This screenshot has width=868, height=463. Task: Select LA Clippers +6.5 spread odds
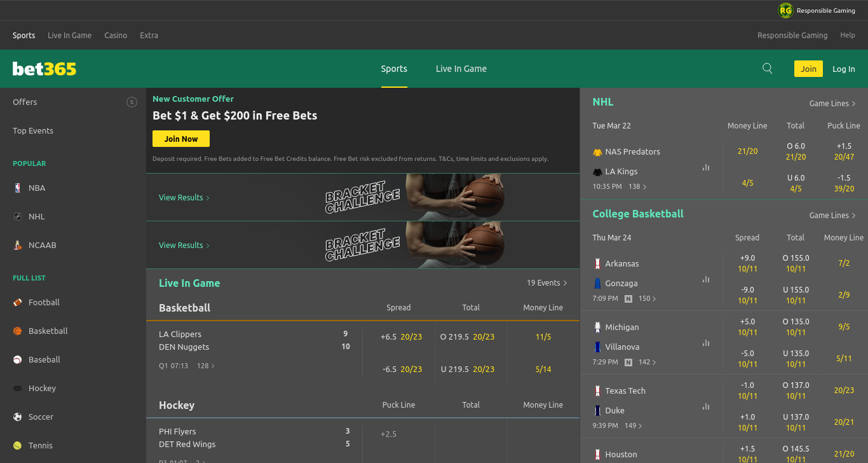(401, 337)
